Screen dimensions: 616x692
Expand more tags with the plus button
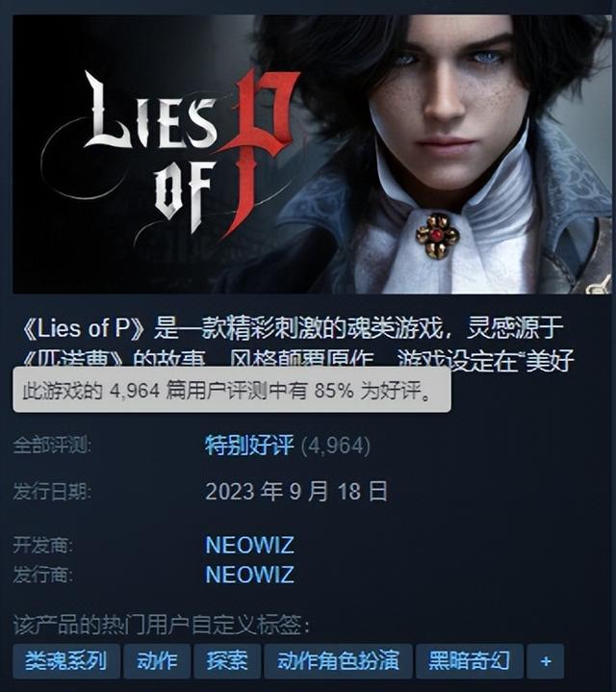point(546,661)
